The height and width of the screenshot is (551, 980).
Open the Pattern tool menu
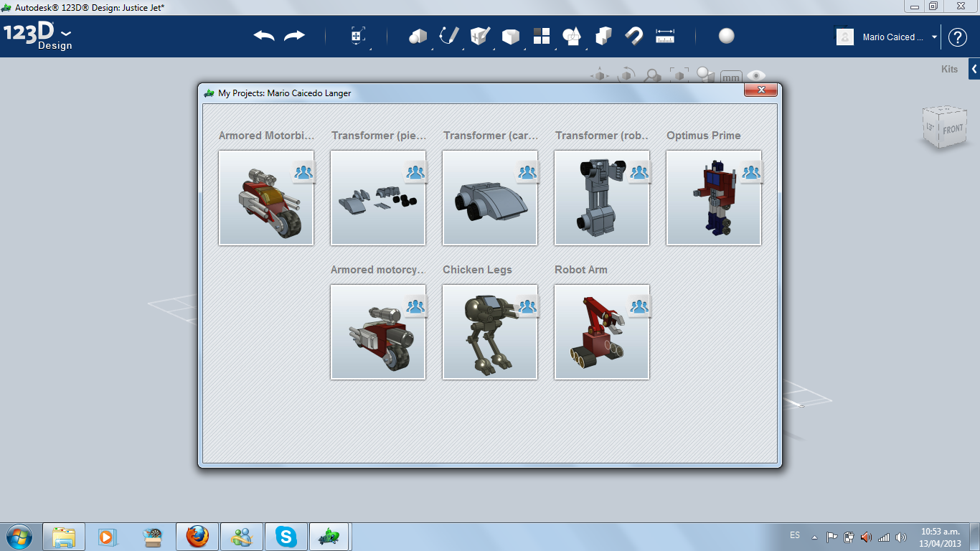(542, 37)
